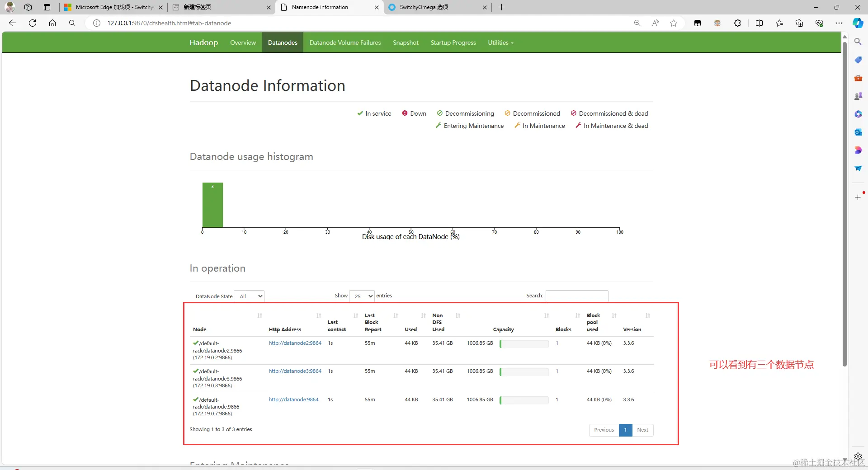Image resolution: width=868 pixels, height=470 pixels.
Task: Open Settings and more menu
Action: (x=839, y=23)
